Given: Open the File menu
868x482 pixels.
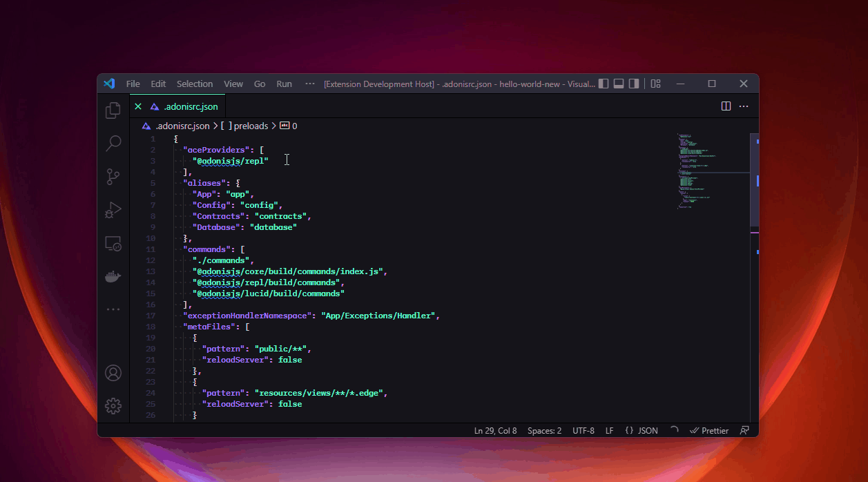Looking at the screenshot, I should tap(133, 84).
